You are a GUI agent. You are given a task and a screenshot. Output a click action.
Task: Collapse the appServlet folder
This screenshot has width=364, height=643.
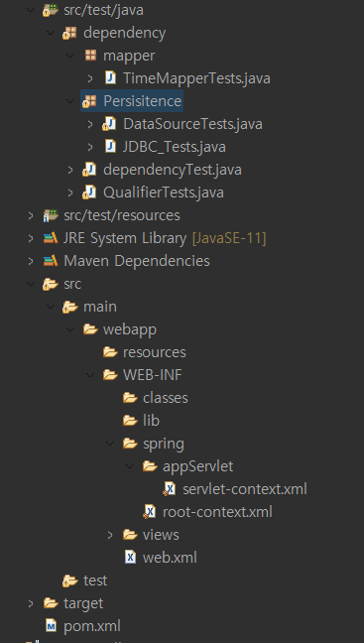[130, 466]
